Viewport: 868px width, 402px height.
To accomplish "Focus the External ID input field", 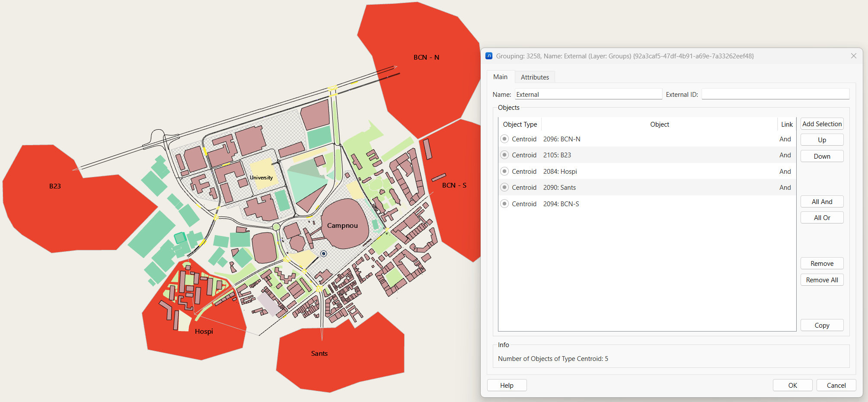I will click(775, 94).
